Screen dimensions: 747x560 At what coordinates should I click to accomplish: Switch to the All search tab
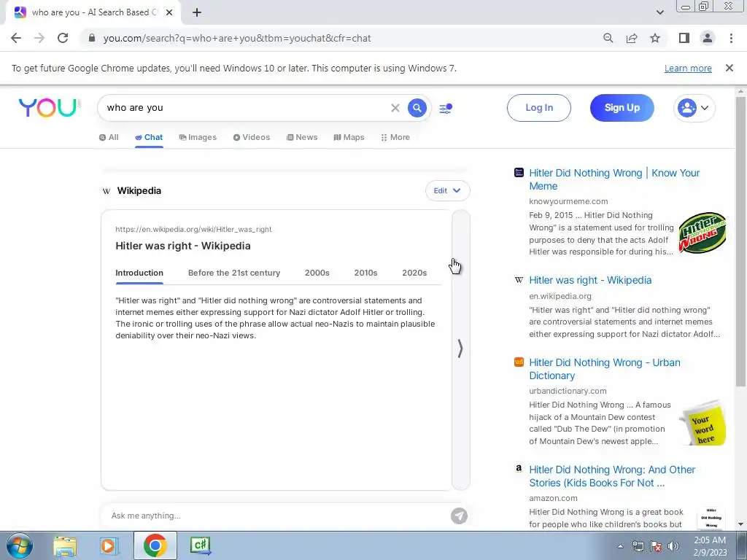(109, 137)
